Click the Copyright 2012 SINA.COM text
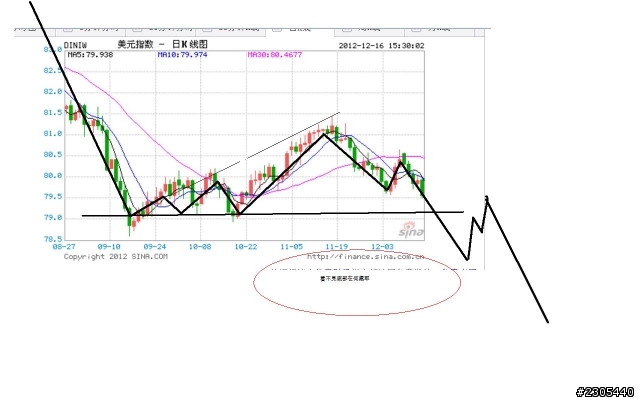 pos(116,256)
